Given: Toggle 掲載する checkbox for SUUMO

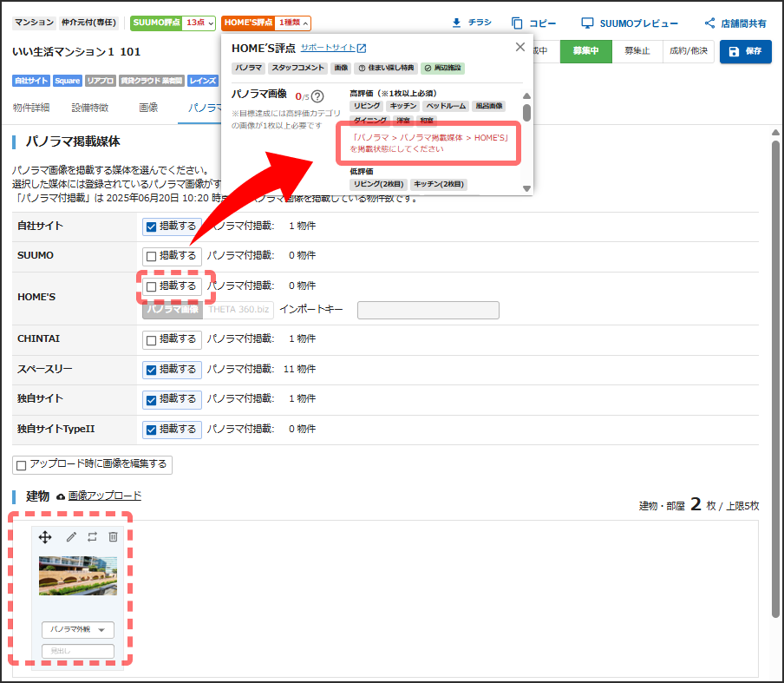Looking at the screenshot, I should tap(151, 257).
